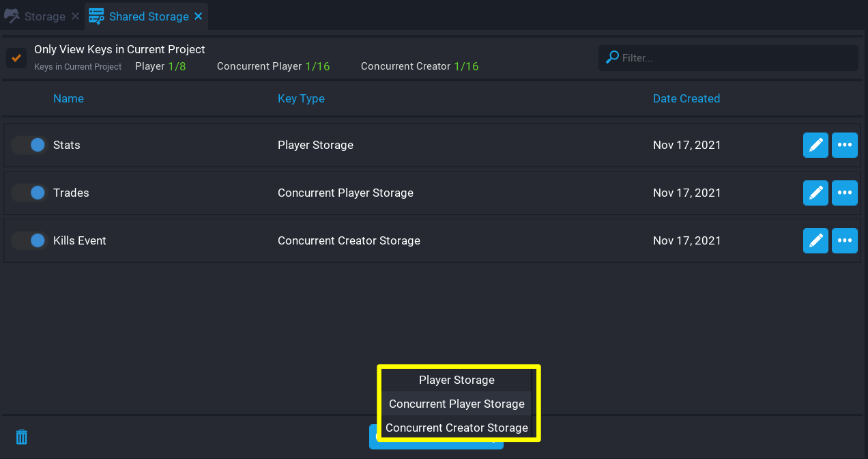Select Concurrent Creator Storage from the menu
Image resolution: width=868 pixels, height=459 pixels.
pos(457,428)
